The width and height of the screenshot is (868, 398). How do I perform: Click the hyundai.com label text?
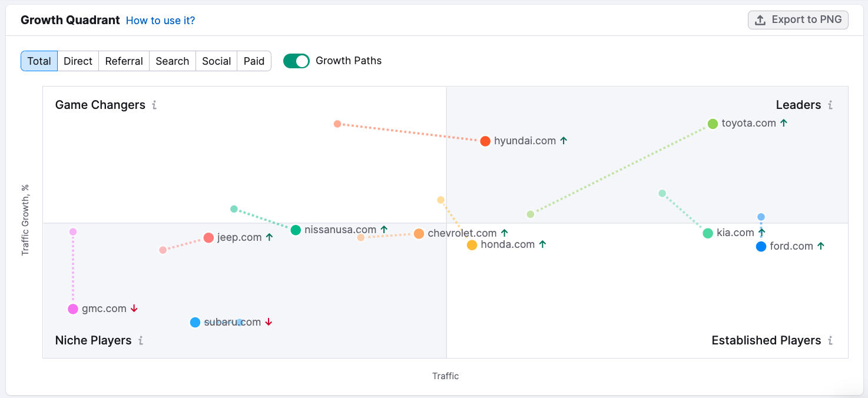[x=525, y=141]
